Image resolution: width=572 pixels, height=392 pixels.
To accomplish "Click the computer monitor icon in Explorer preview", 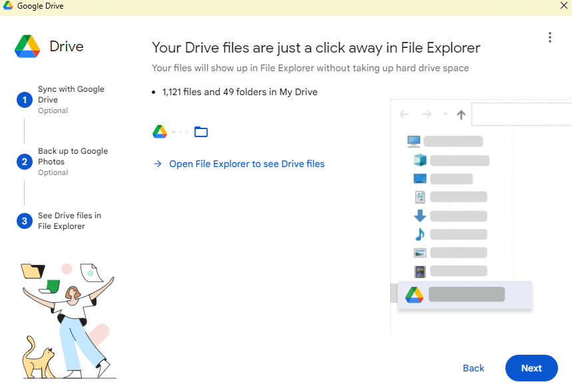I will click(x=414, y=141).
